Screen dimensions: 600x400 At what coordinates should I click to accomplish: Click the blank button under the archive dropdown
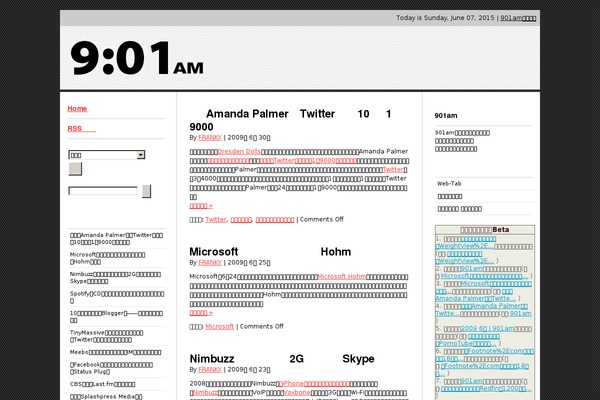point(75,169)
